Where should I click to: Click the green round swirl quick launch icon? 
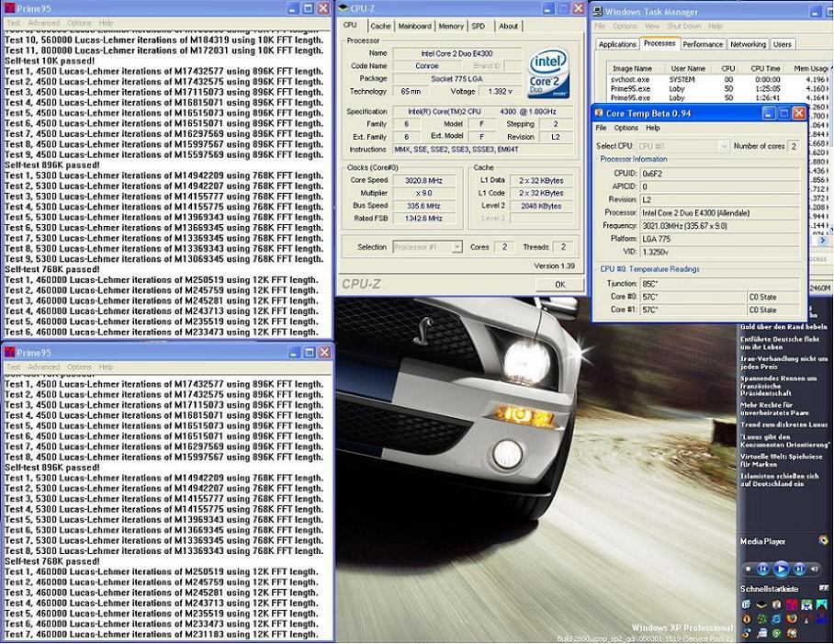pyautogui.click(x=776, y=633)
